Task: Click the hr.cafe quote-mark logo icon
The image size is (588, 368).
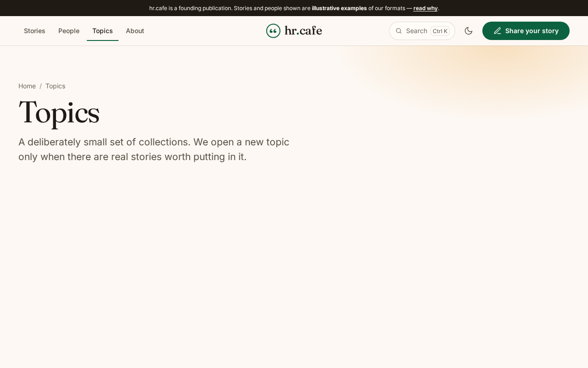Action: click(x=273, y=31)
